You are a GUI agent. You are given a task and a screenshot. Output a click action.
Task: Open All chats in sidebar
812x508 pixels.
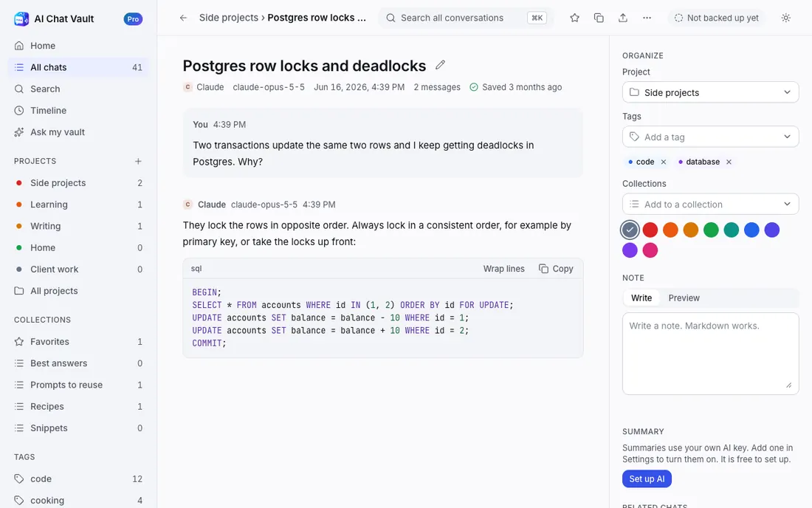tap(78, 67)
